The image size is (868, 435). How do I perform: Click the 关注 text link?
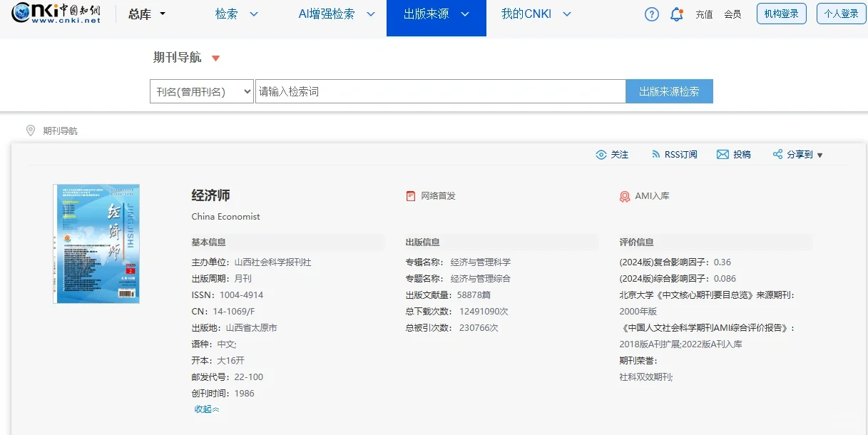620,155
